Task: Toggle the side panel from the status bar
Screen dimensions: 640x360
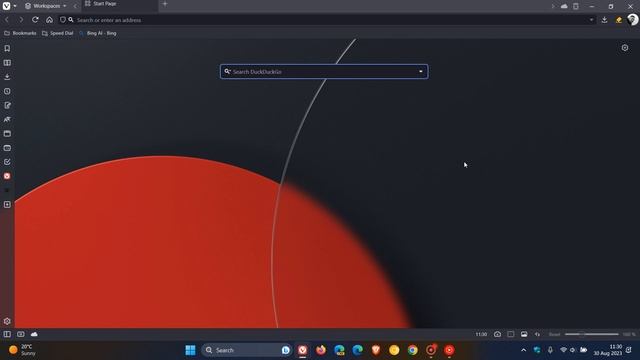Action: [7, 334]
